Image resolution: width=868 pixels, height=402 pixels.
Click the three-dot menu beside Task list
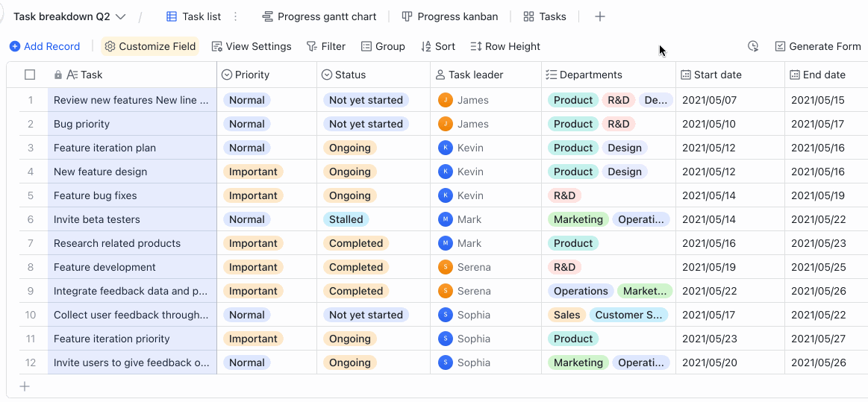236,16
